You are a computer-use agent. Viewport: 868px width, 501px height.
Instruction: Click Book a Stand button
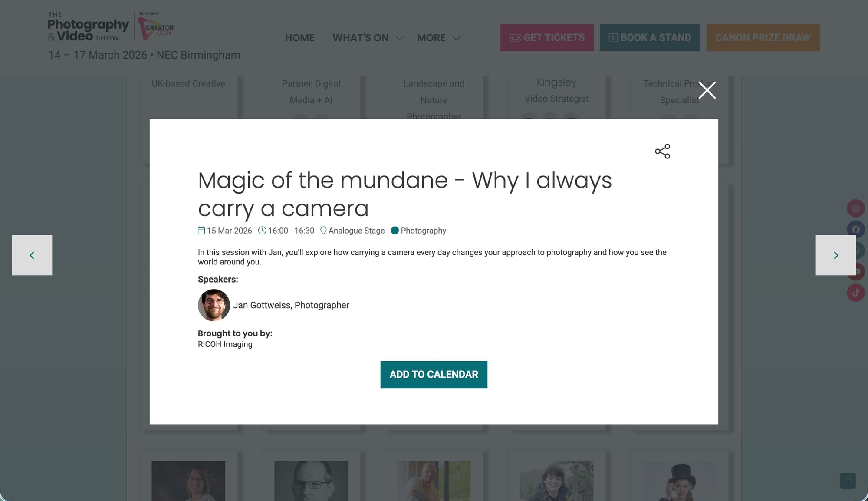(x=650, y=38)
